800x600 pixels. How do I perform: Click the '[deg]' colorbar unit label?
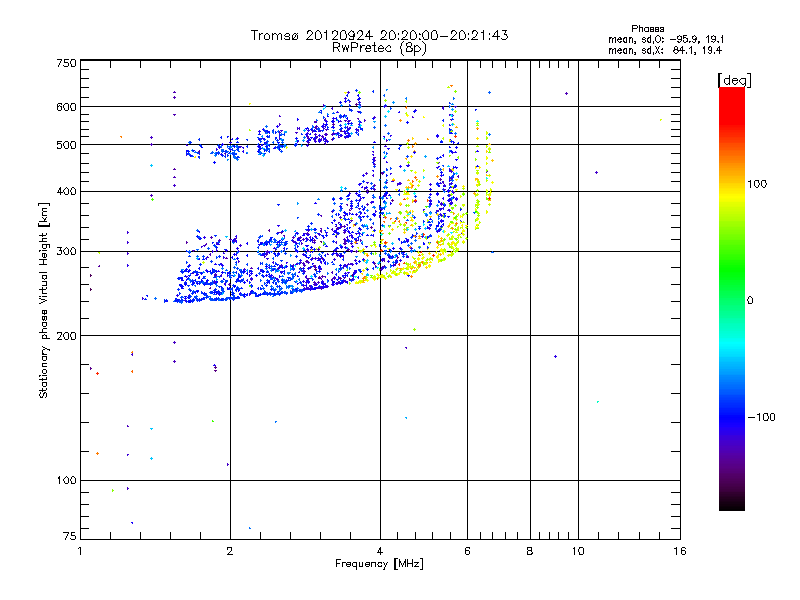[x=734, y=80]
